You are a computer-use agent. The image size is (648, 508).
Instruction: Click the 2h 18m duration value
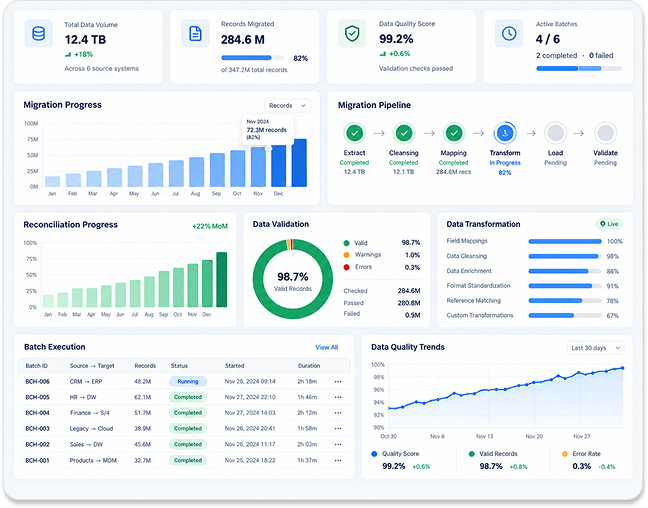point(307,382)
